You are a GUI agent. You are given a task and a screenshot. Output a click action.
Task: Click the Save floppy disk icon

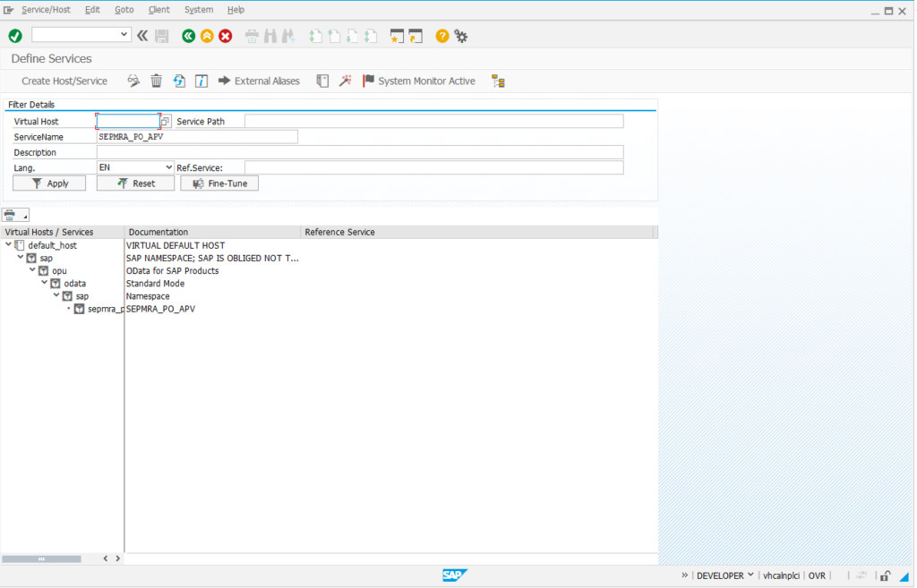click(x=162, y=36)
